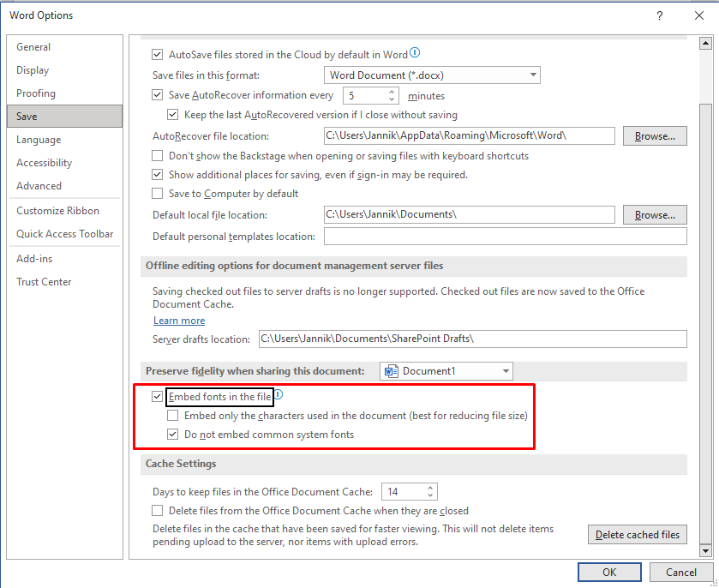Select the Advanced category

pyautogui.click(x=64, y=186)
